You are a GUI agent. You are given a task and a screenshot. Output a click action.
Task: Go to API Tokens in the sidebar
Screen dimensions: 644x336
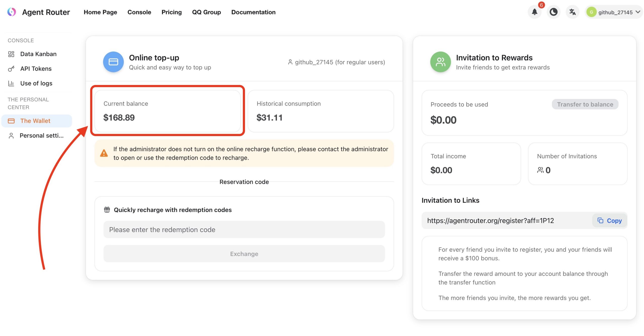(36, 68)
